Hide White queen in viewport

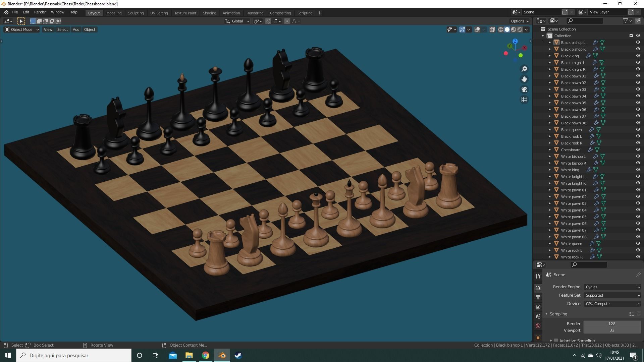[x=638, y=244]
